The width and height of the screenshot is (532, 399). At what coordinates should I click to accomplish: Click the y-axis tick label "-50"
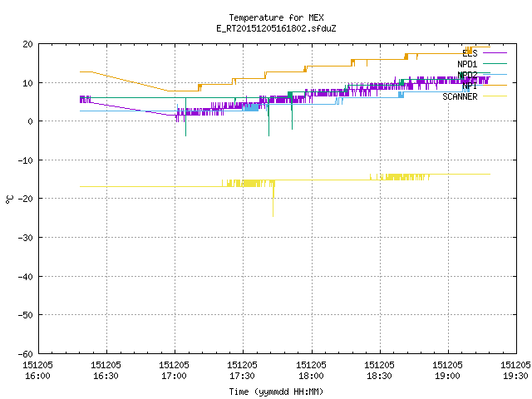pos(26,315)
